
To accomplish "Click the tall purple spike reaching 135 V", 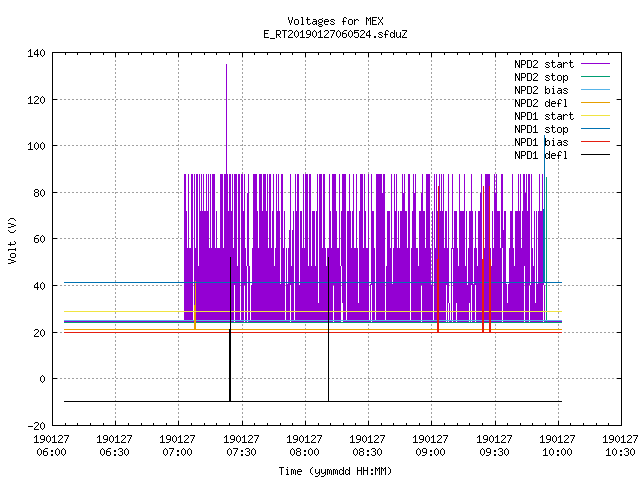I will point(227,118).
